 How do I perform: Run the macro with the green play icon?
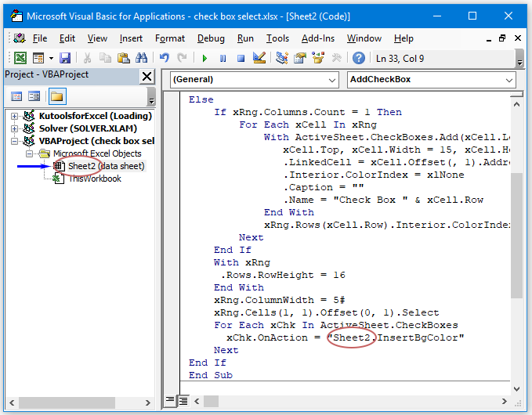204,58
